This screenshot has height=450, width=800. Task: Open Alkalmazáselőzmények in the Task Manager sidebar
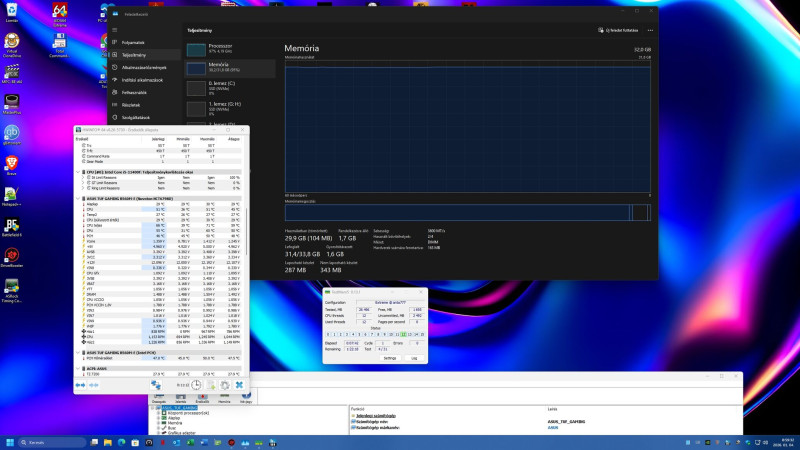coord(144,67)
